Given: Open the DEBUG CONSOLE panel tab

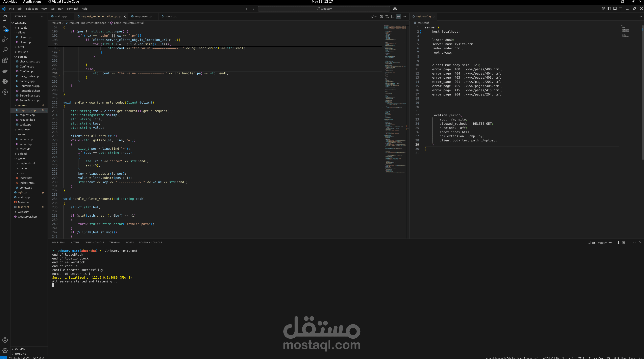Looking at the screenshot, I should click(94, 243).
